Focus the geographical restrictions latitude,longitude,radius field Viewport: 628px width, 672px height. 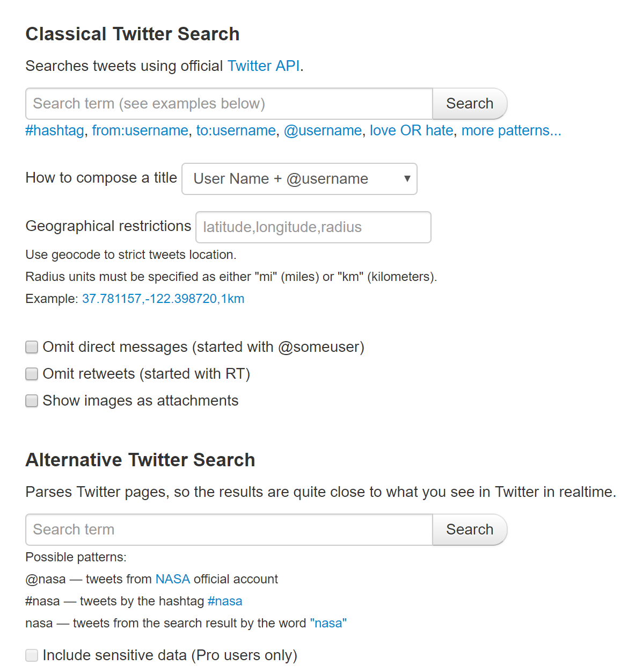coord(313,227)
